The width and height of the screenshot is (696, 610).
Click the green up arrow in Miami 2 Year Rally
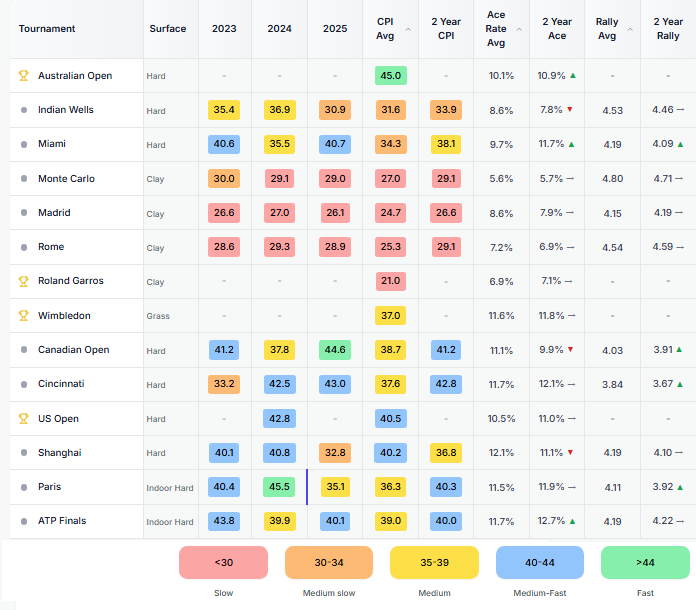[x=680, y=144]
